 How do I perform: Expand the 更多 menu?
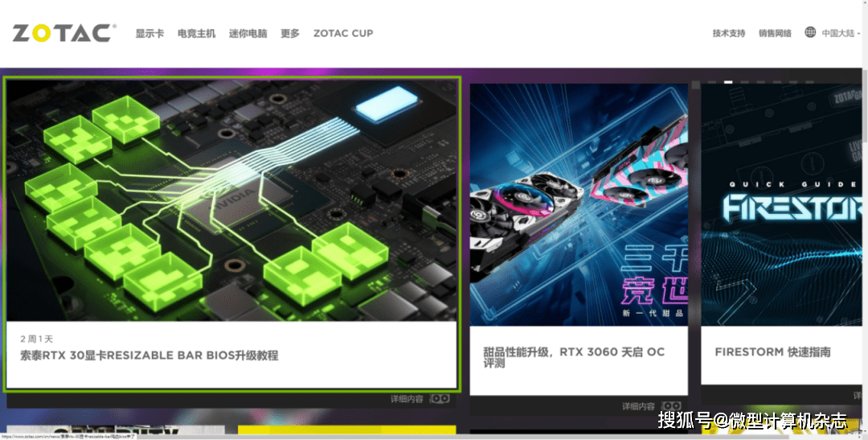(x=289, y=33)
